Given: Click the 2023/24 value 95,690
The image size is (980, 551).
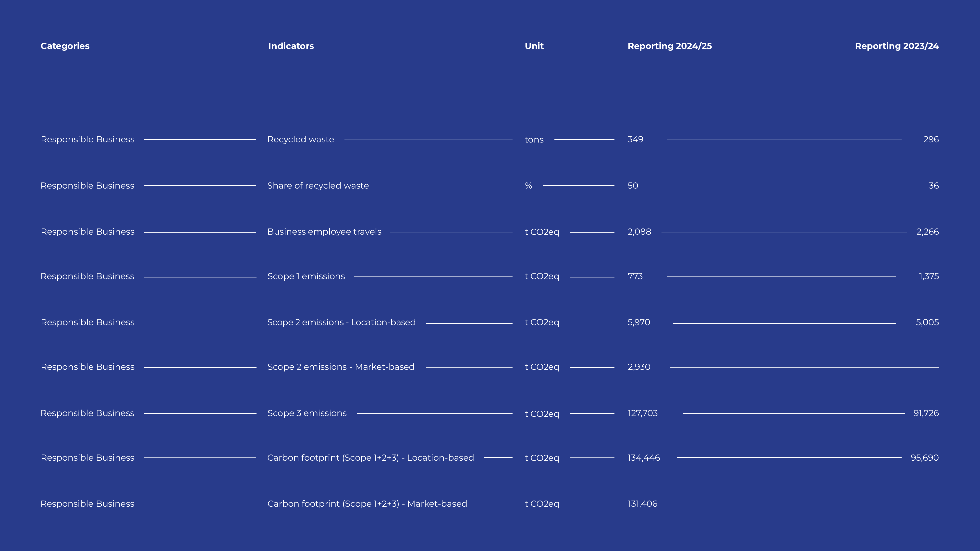Looking at the screenshot, I should pos(924,457).
